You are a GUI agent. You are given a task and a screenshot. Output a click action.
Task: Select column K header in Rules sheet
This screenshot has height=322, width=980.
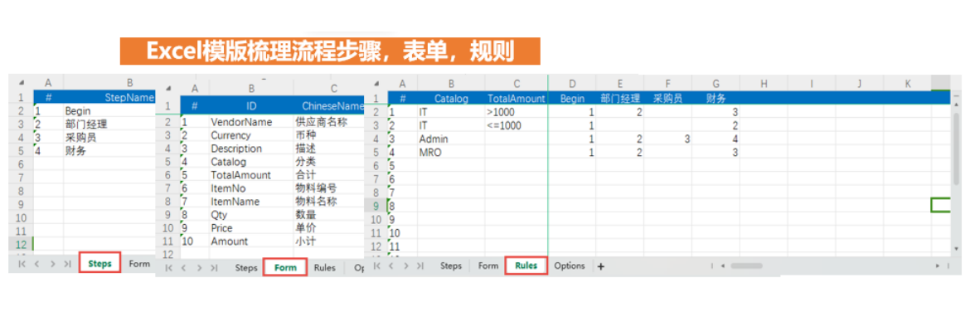908,84
